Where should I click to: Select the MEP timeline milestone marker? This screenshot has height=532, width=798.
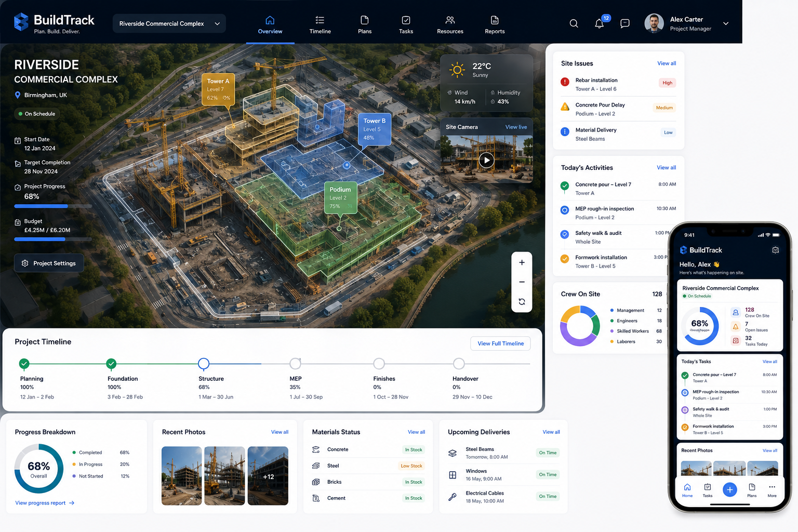coord(295,363)
